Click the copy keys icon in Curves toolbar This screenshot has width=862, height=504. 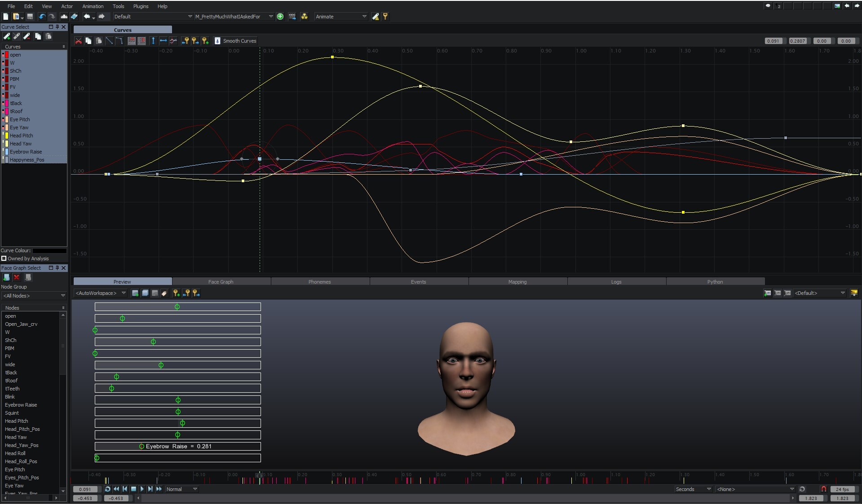pyautogui.click(x=88, y=41)
